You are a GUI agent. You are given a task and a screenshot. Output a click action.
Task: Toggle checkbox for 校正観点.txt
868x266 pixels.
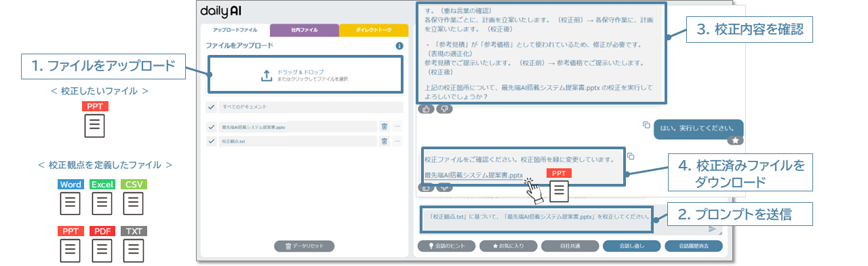click(x=211, y=141)
